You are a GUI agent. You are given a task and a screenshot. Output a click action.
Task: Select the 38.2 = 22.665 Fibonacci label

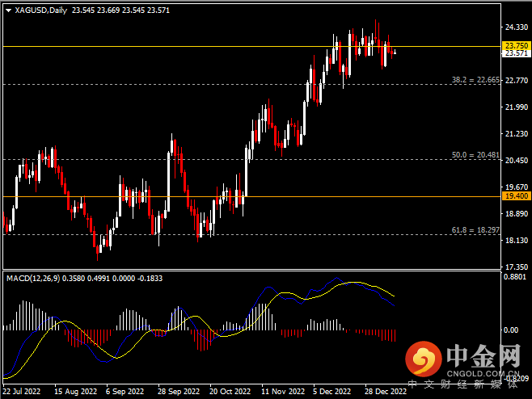475,80
